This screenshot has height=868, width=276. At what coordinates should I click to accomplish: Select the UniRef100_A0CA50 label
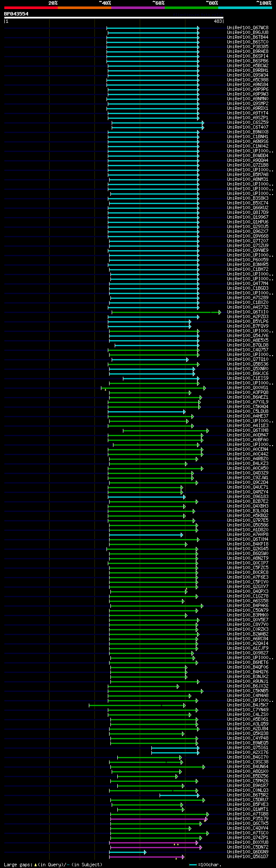coord(248,468)
